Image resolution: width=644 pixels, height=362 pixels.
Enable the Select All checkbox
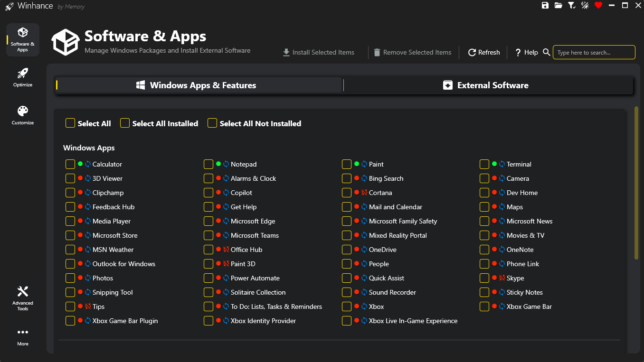pyautogui.click(x=70, y=123)
